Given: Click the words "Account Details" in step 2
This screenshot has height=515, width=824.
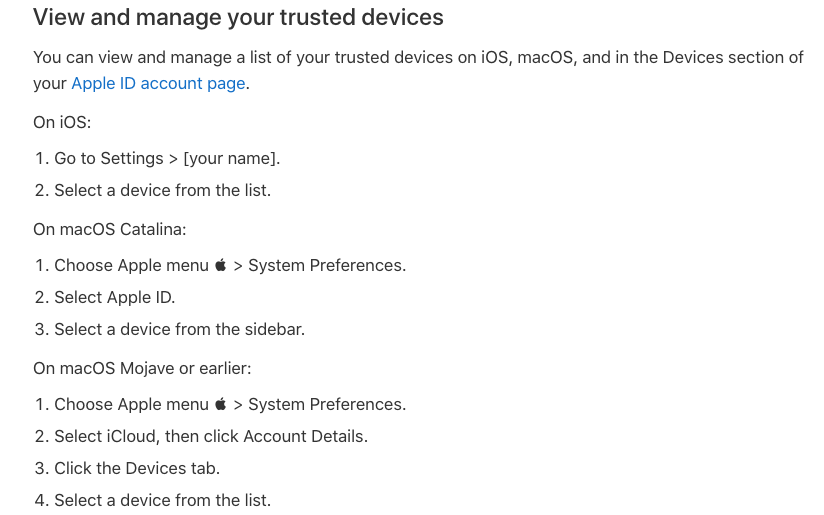Looking at the screenshot, I should coord(303,436).
